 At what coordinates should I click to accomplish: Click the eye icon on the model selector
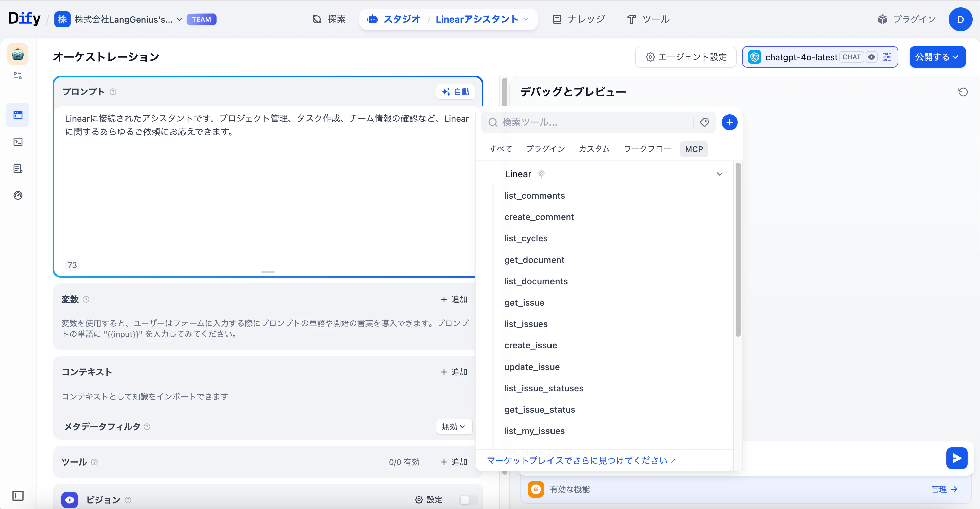(x=872, y=57)
